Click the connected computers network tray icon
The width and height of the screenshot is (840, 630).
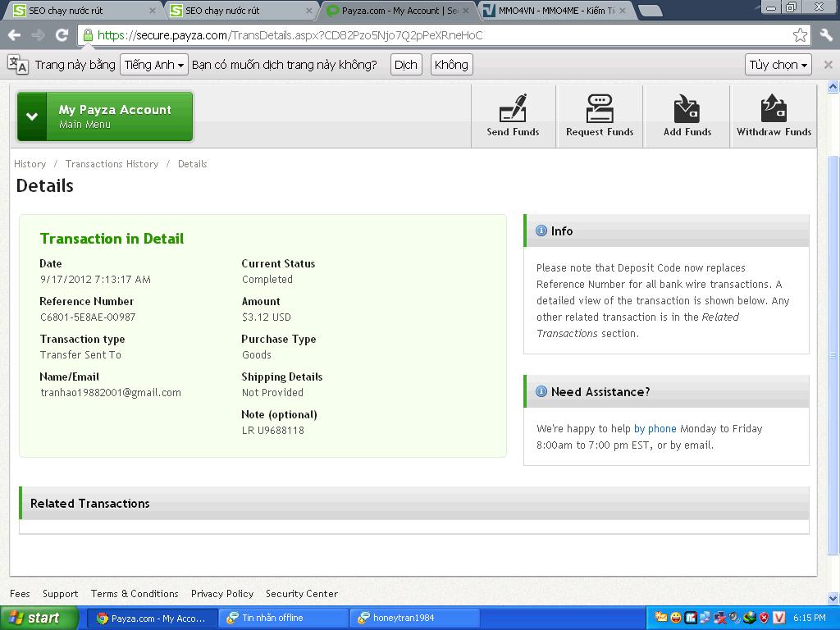tap(705, 617)
